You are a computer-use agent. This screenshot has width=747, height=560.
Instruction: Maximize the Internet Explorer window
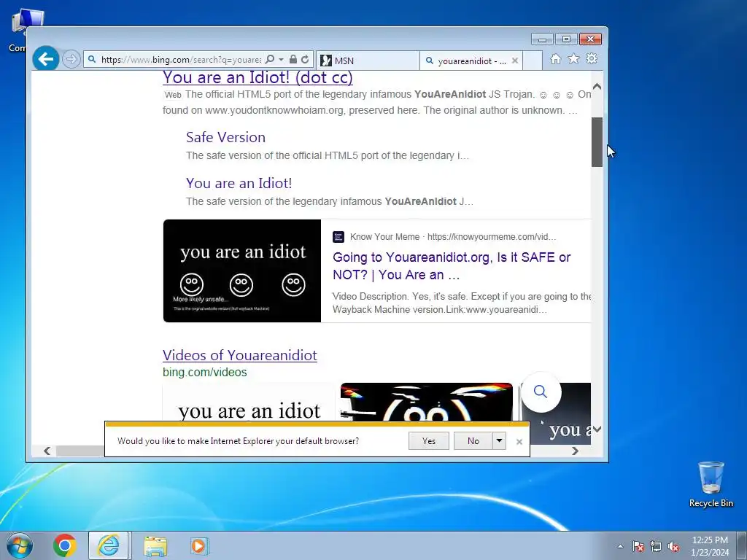click(566, 39)
